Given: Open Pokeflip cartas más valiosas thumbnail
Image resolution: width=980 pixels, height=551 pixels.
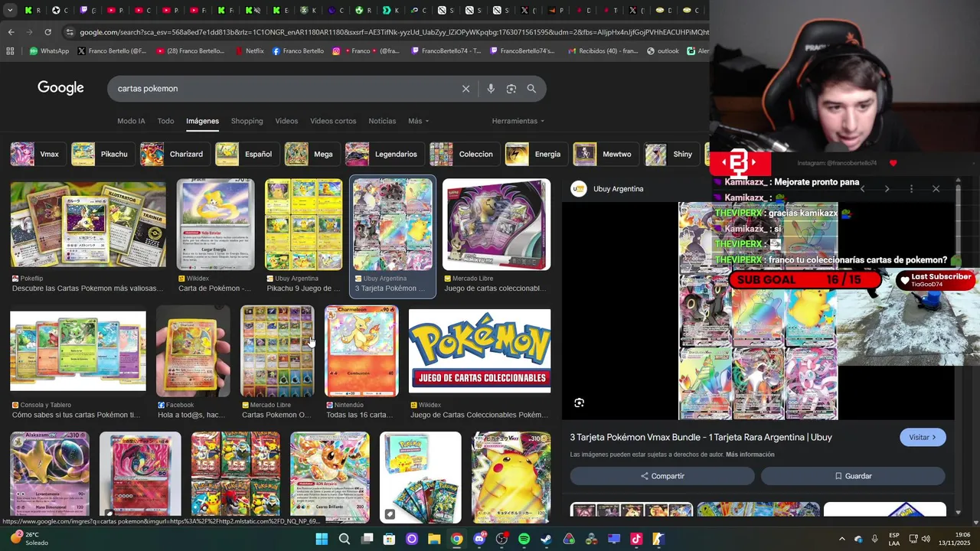Looking at the screenshot, I should 88,225.
